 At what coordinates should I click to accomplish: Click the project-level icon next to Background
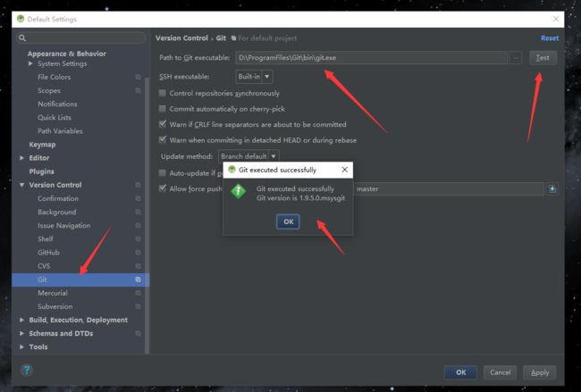click(x=138, y=212)
